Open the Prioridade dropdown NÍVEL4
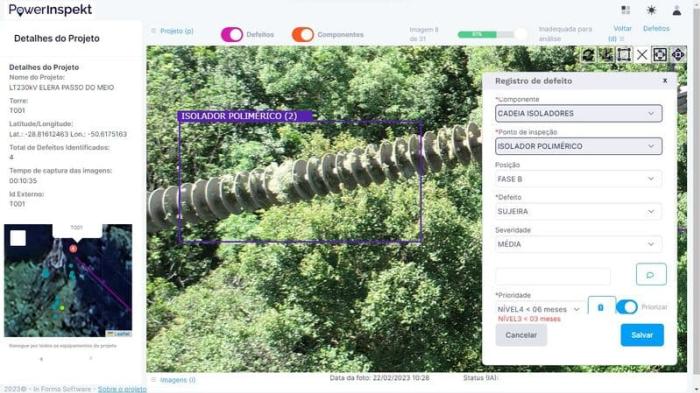The image size is (700, 393). pyautogui.click(x=538, y=309)
